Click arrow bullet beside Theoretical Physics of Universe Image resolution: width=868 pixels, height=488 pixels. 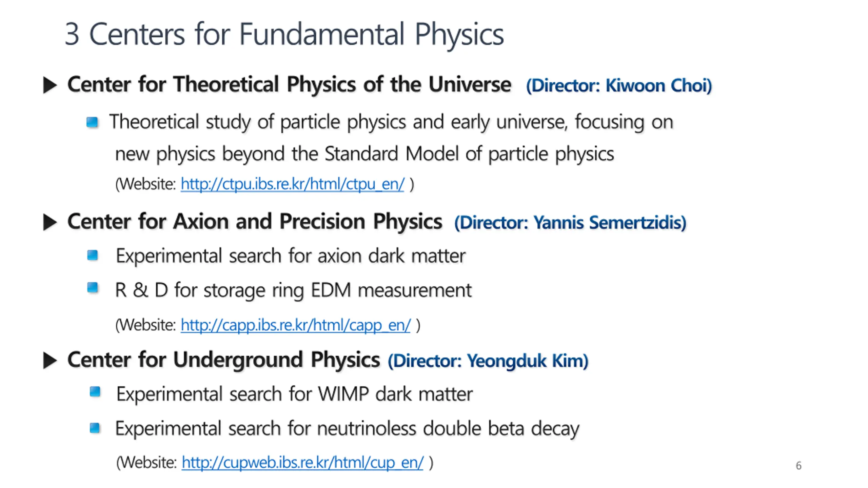click(50, 85)
